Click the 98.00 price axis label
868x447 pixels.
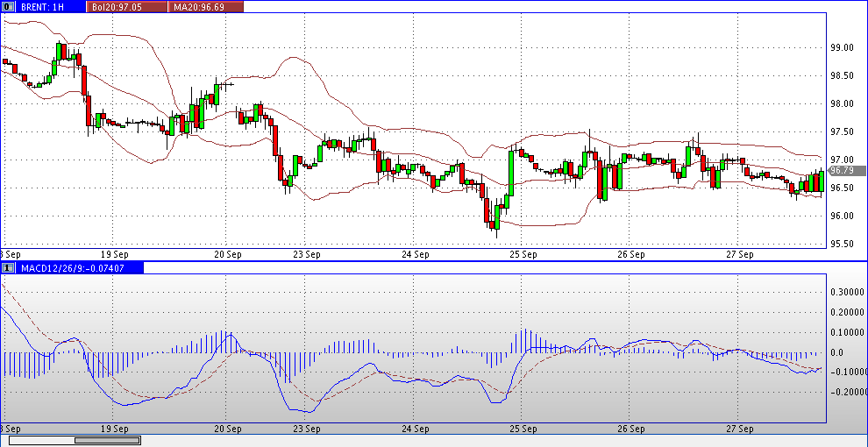click(x=842, y=104)
